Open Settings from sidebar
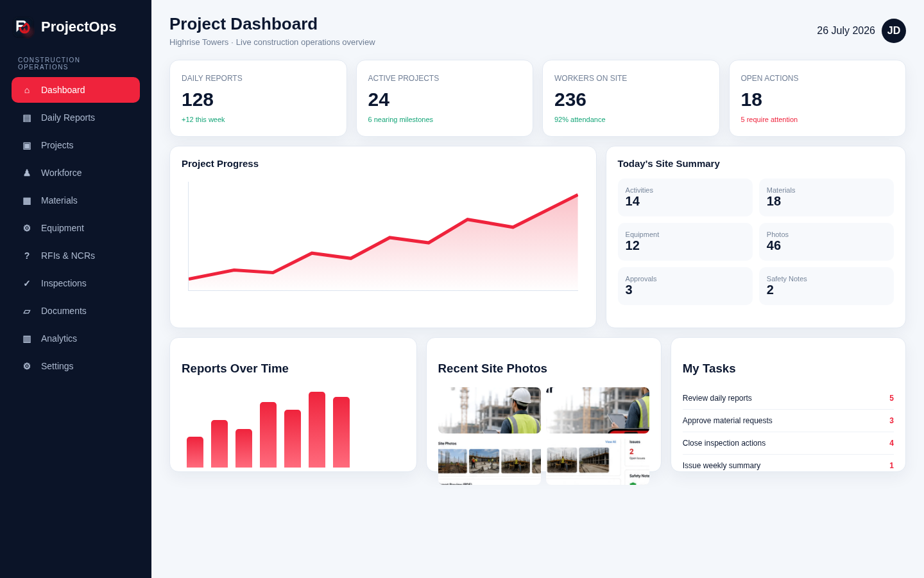Viewport: 924px width, 578px height. [x=76, y=366]
